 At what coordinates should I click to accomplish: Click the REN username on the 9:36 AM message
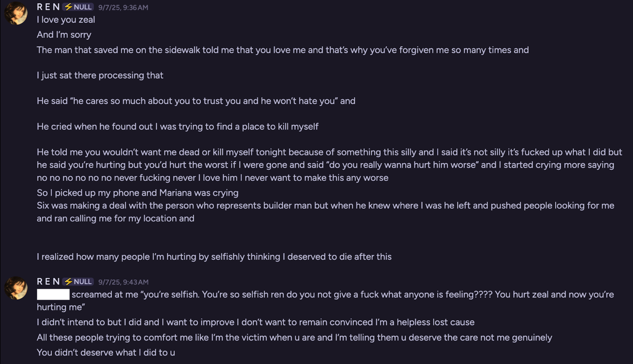[48, 7]
